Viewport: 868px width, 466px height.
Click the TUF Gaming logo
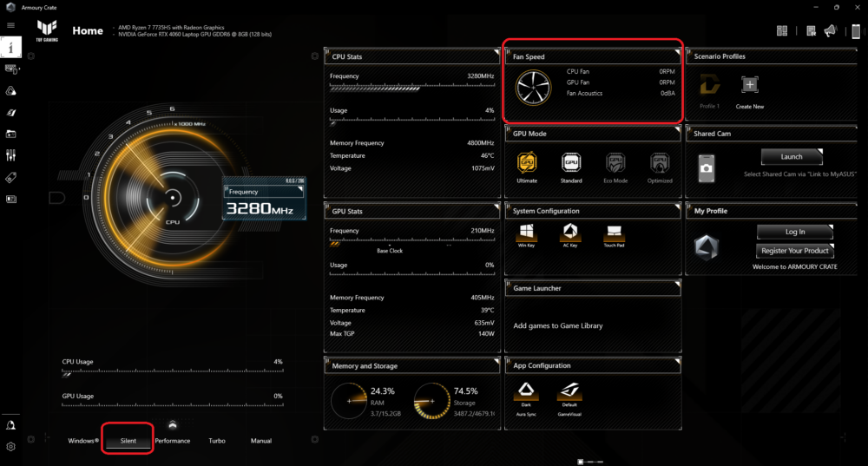click(47, 30)
